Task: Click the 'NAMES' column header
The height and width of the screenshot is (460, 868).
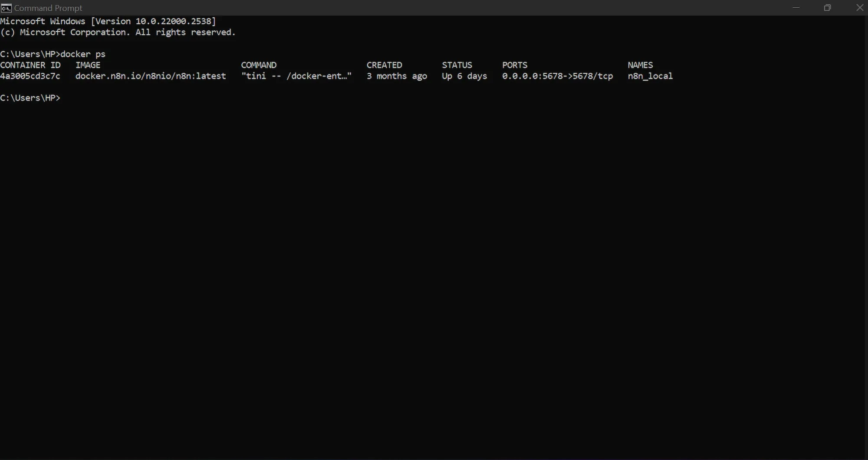Action: (x=640, y=65)
